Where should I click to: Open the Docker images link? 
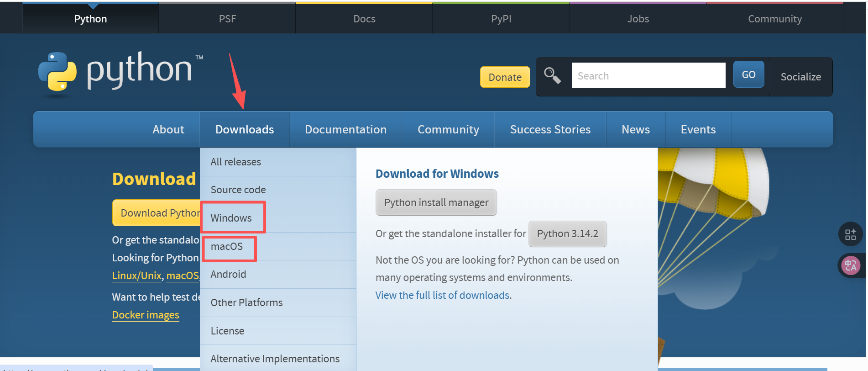(146, 315)
